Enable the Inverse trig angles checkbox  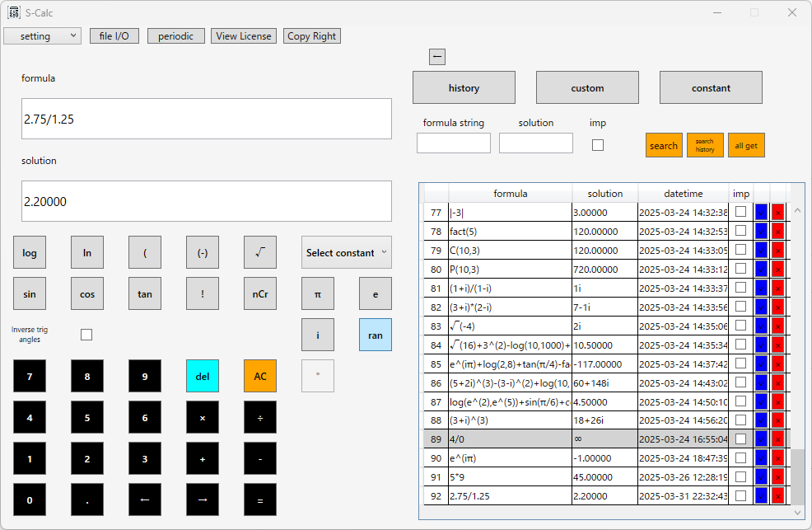click(x=86, y=335)
